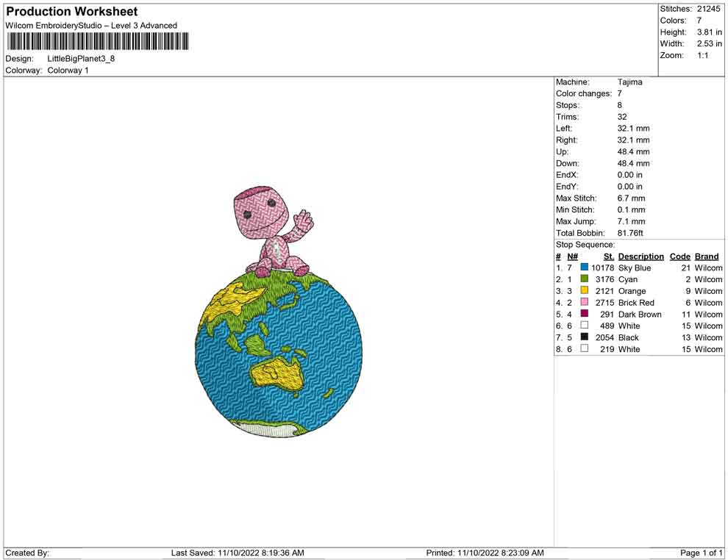Click the Black stitch count 2054
Viewport: 728px width, 560px height.
[x=604, y=337]
